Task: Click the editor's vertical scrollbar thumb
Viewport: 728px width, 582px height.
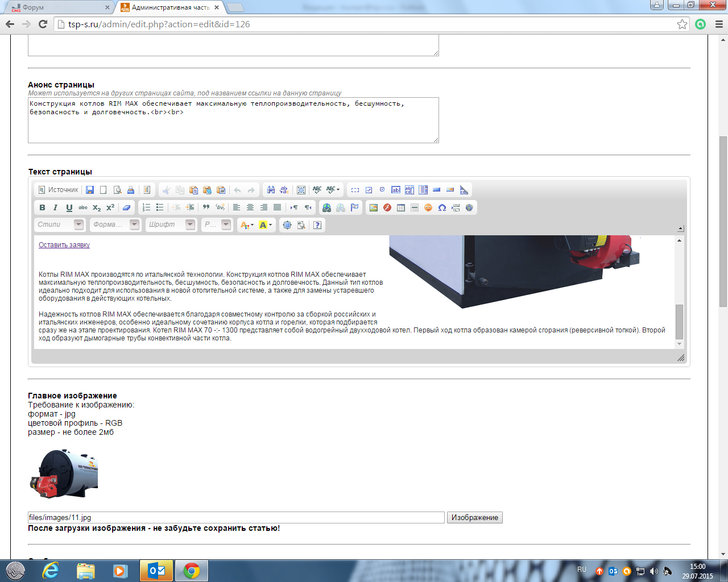Action: [679, 322]
